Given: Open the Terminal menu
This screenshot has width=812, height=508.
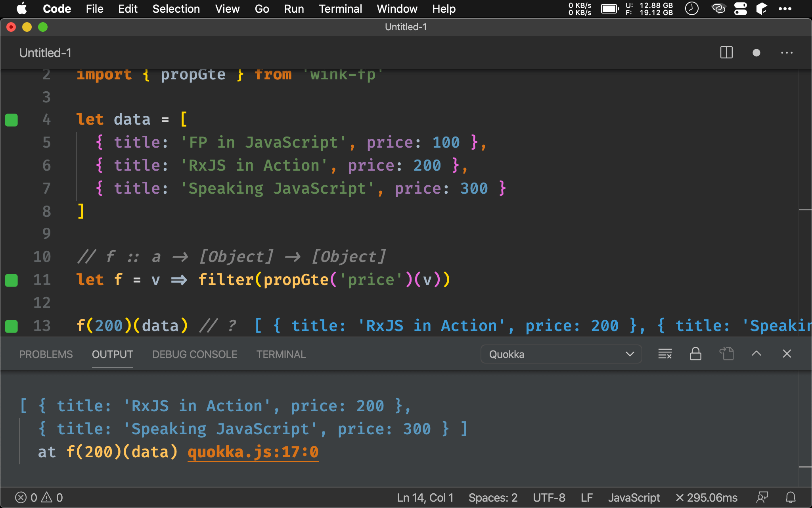Looking at the screenshot, I should pos(339,9).
